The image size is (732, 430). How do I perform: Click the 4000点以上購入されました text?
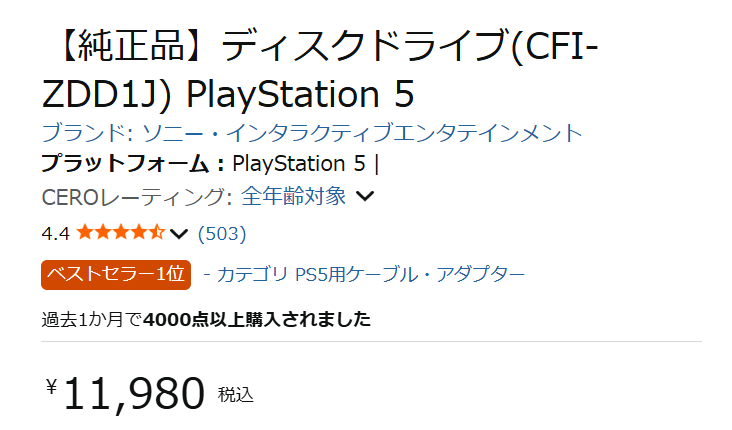[x=257, y=320]
